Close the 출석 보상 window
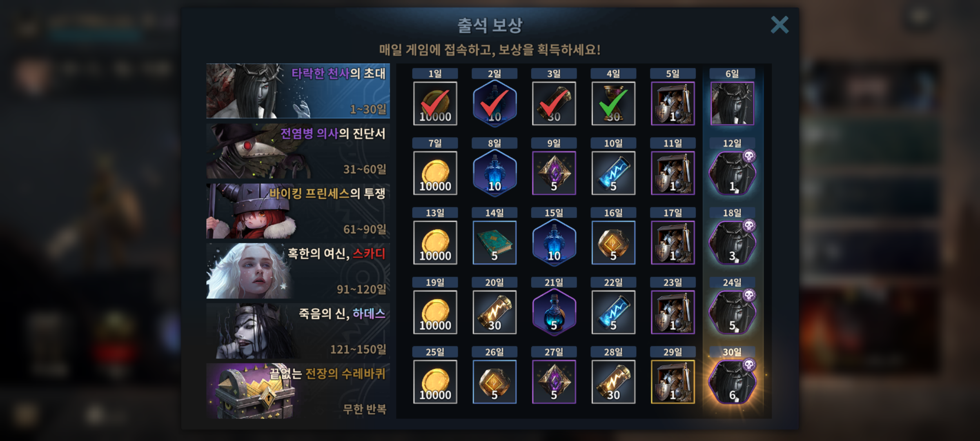The image size is (980, 441). pos(780,25)
